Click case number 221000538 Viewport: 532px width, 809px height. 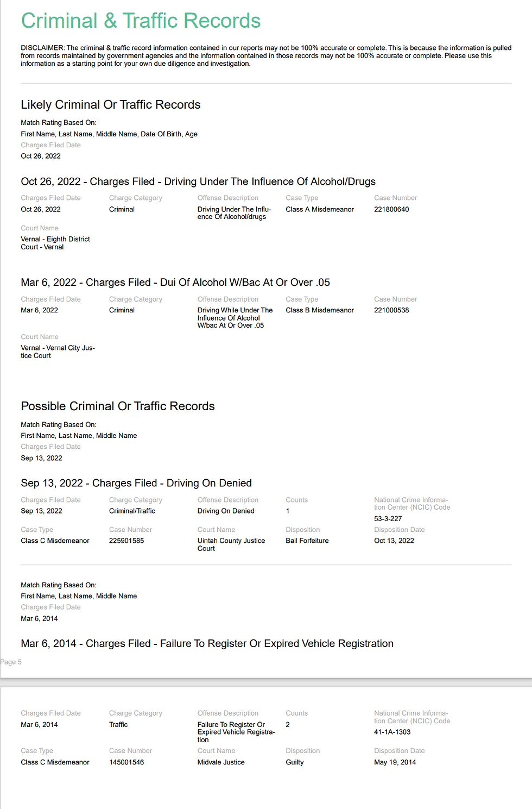click(391, 310)
